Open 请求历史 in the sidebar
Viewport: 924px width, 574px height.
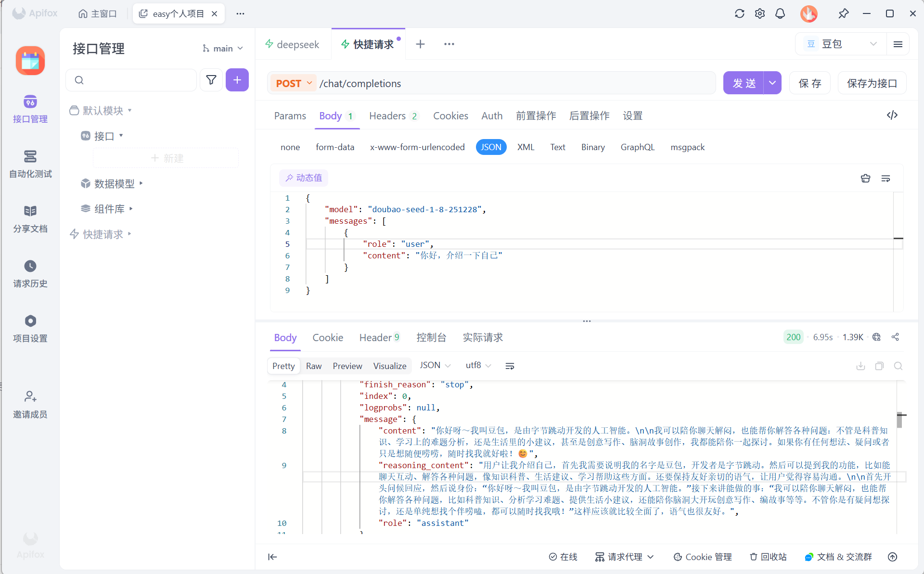pos(30,274)
